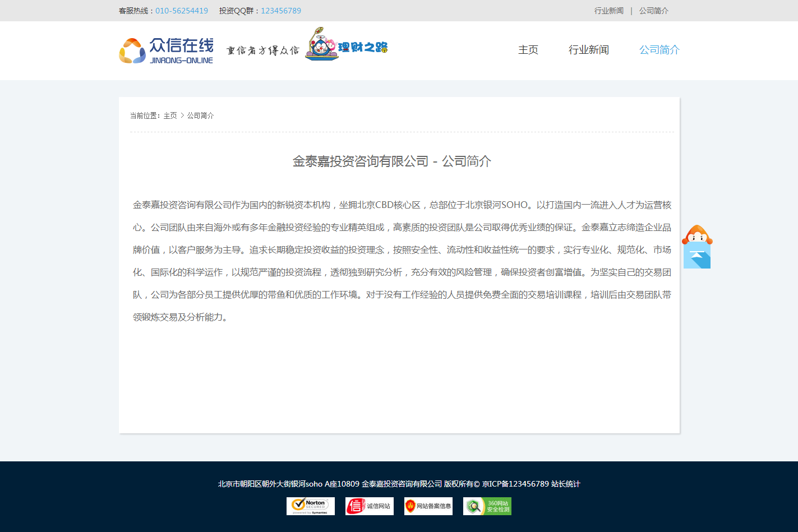The width and height of the screenshot is (798, 532).
Task: Open the Norton Secured badge
Action: [x=311, y=506]
